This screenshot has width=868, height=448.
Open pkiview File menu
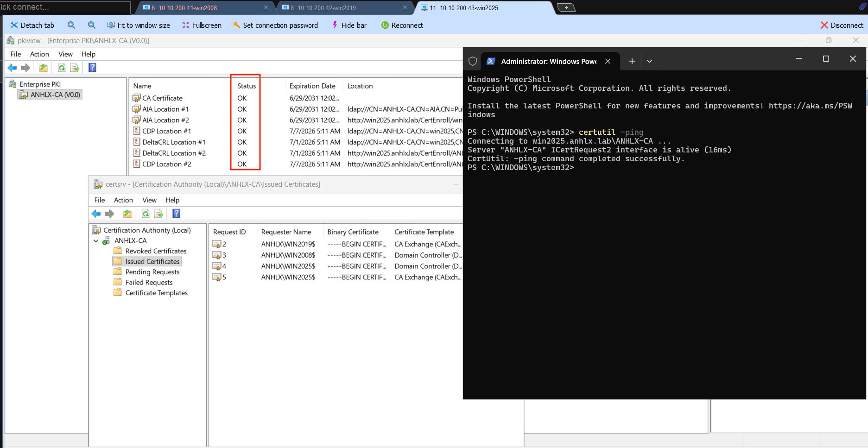16,54
